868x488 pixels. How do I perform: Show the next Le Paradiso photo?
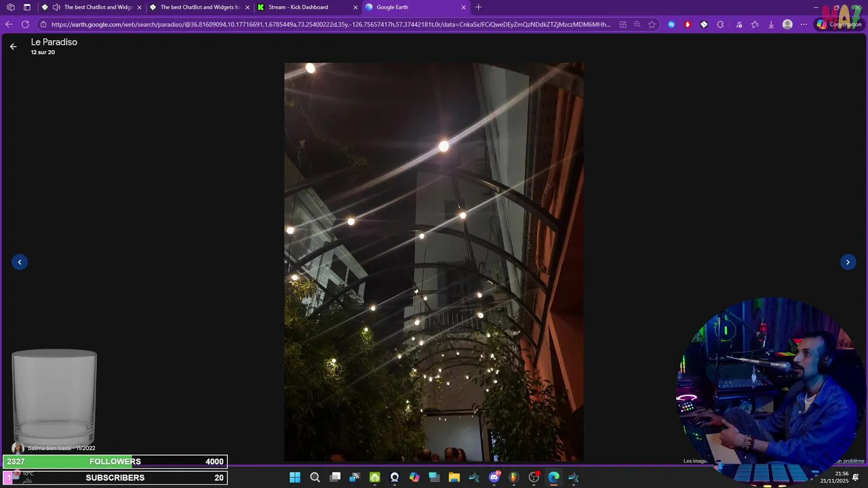(848, 262)
